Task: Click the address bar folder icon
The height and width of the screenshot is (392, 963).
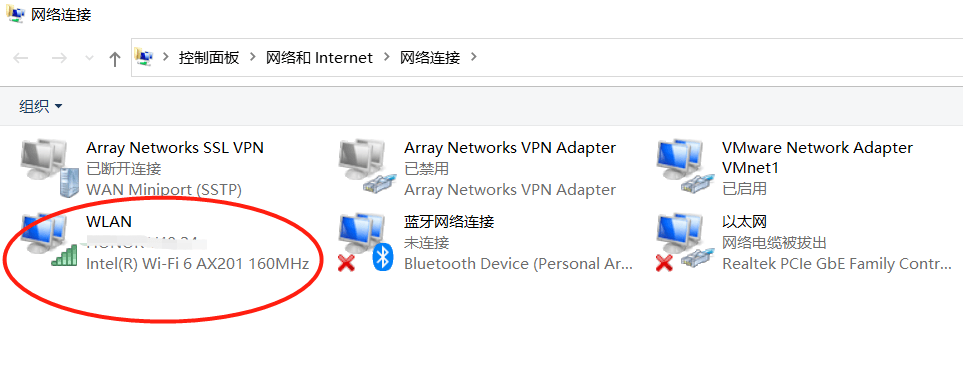Action: tap(144, 57)
